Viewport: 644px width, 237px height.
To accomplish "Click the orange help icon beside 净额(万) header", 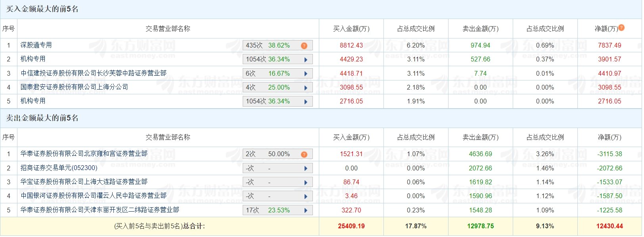I will (x=621, y=28).
